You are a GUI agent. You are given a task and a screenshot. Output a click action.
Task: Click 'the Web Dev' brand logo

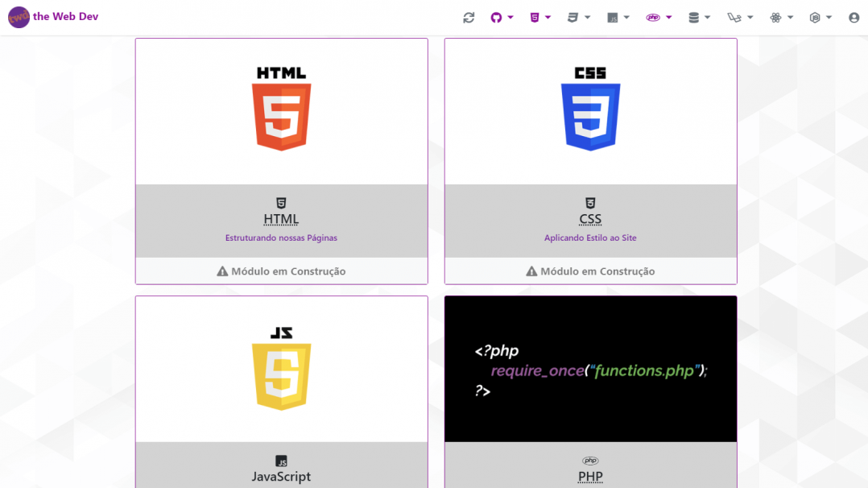point(53,16)
